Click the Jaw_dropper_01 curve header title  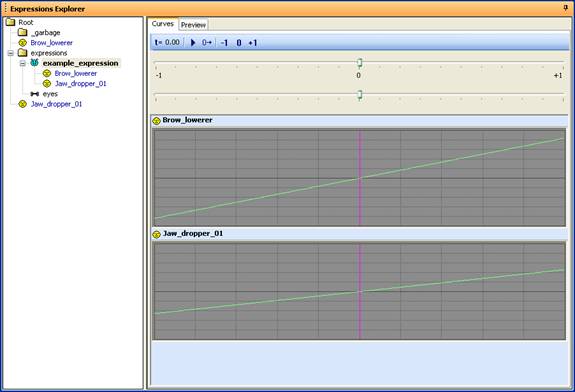point(193,234)
